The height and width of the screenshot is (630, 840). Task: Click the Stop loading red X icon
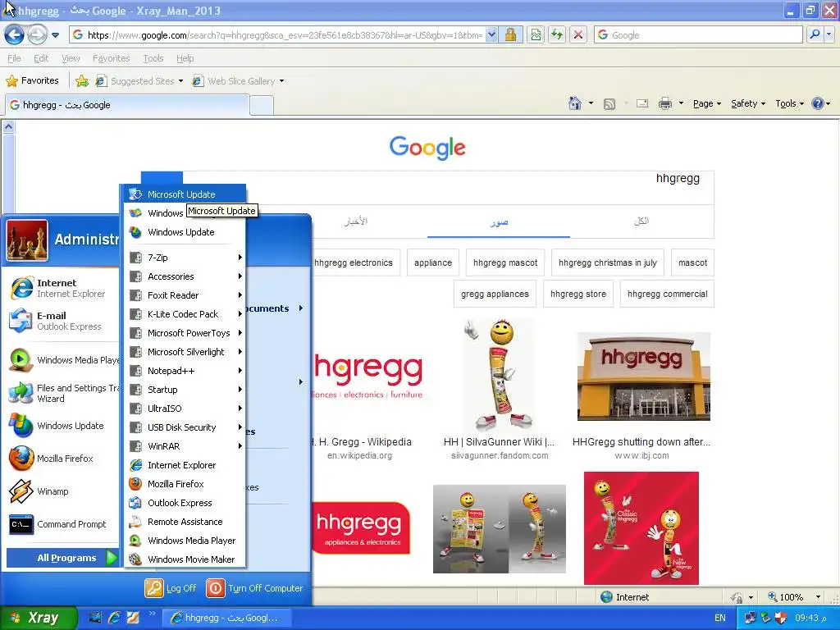click(578, 34)
